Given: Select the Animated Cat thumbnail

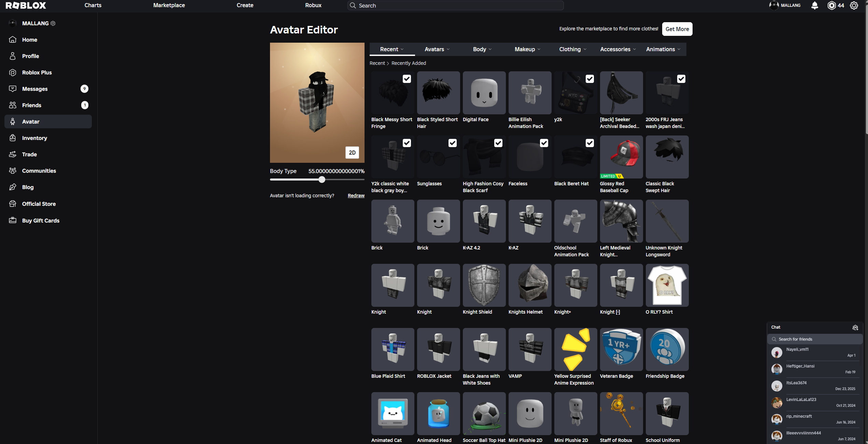Looking at the screenshot, I should [393, 414].
